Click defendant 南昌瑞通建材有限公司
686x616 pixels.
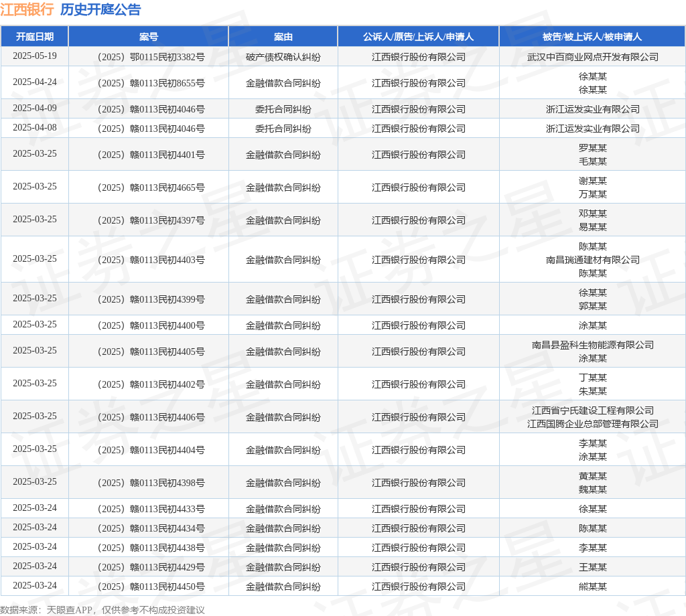click(x=592, y=260)
